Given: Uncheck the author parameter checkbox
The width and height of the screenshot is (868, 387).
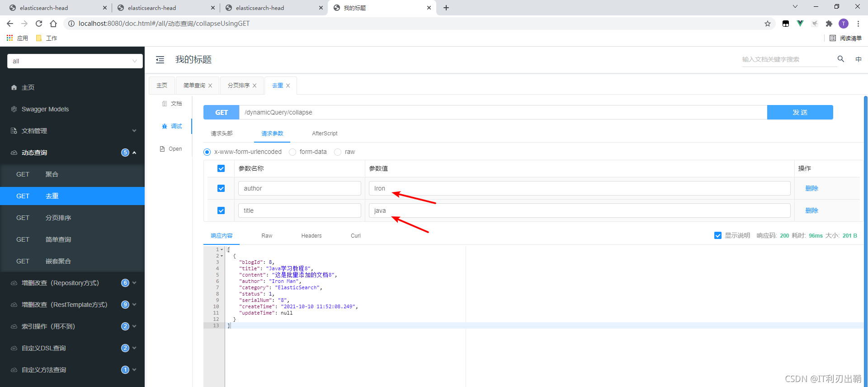Looking at the screenshot, I should (221, 188).
